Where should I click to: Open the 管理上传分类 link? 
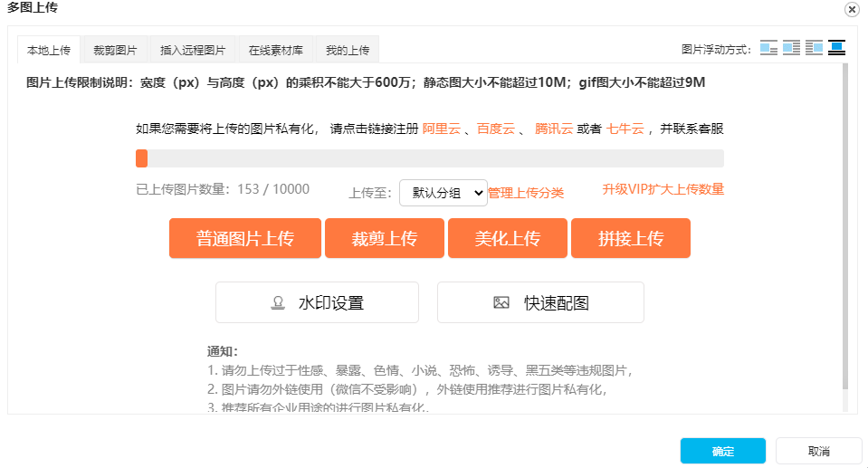click(526, 192)
